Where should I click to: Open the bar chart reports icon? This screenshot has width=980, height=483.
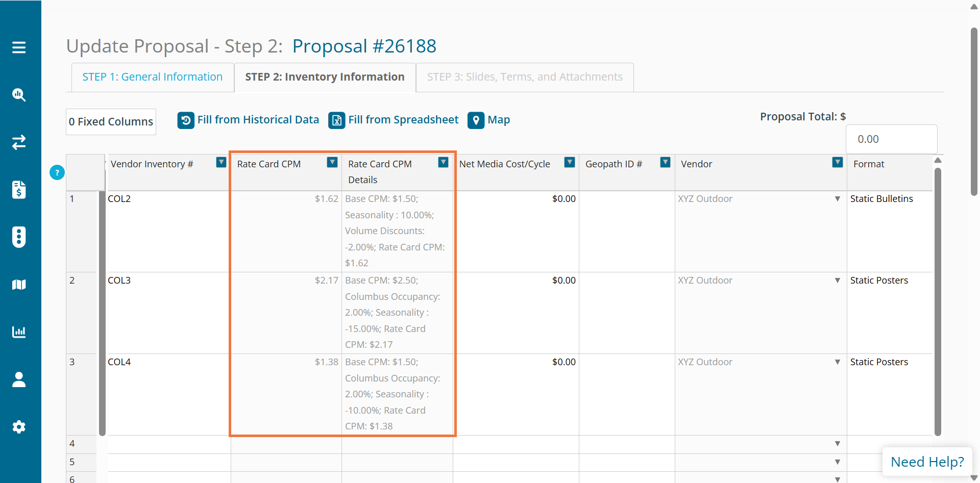point(19,332)
